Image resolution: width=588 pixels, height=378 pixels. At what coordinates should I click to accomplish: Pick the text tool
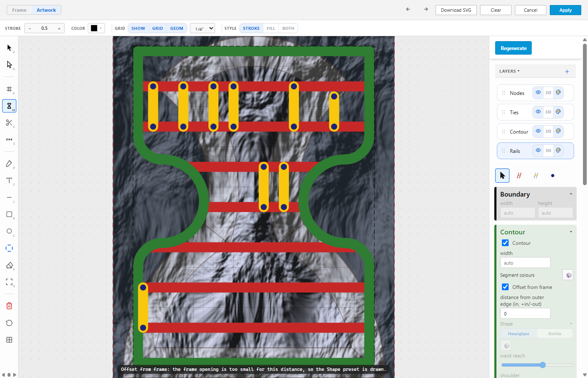click(9, 181)
